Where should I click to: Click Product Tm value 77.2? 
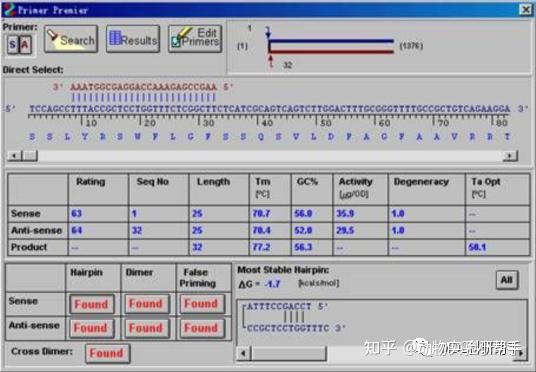pos(261,247)
